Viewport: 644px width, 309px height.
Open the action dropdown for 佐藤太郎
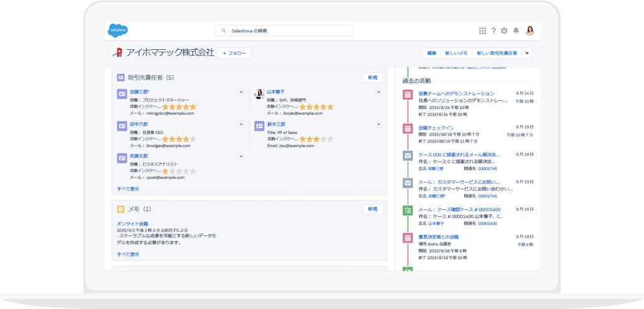pos(241,156)
